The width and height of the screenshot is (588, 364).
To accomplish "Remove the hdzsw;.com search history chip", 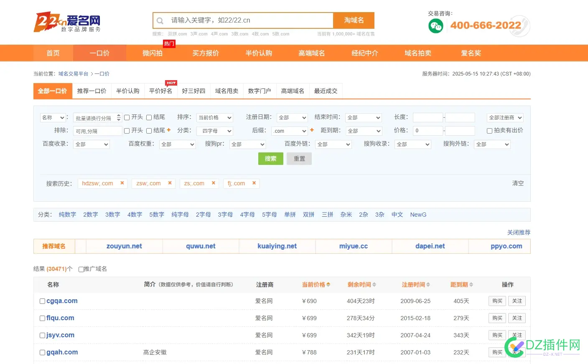I will 122,183.
